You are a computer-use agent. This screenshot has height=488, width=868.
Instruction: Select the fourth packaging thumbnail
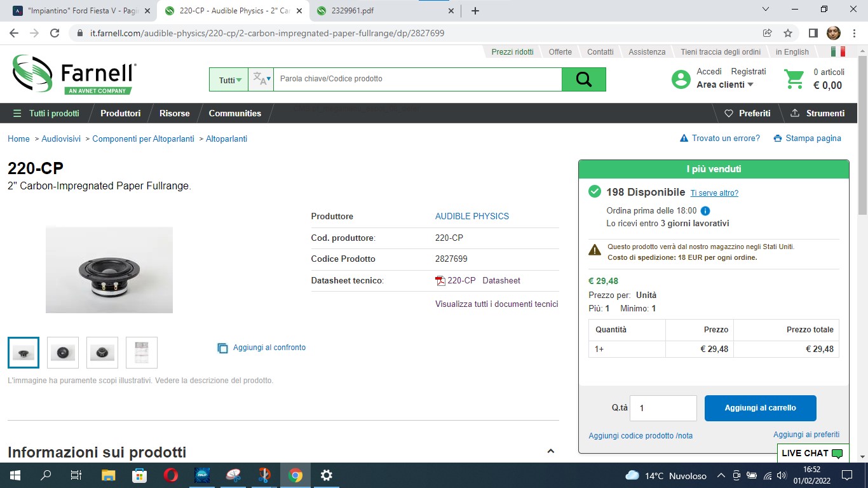click(142, 353)
